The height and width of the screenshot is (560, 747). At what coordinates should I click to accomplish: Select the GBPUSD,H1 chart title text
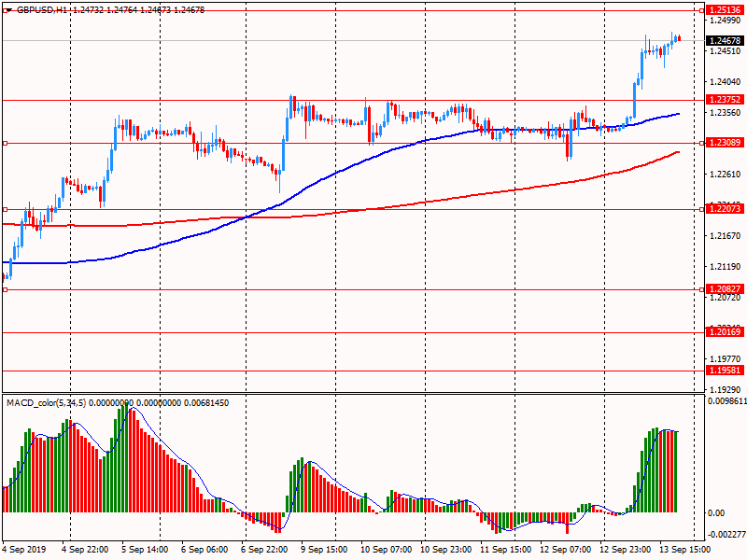tap(42, 10)
